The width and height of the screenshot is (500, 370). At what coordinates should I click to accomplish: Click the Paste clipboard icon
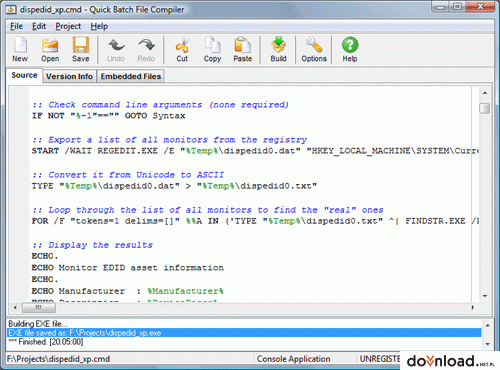[x=243, y=45]
